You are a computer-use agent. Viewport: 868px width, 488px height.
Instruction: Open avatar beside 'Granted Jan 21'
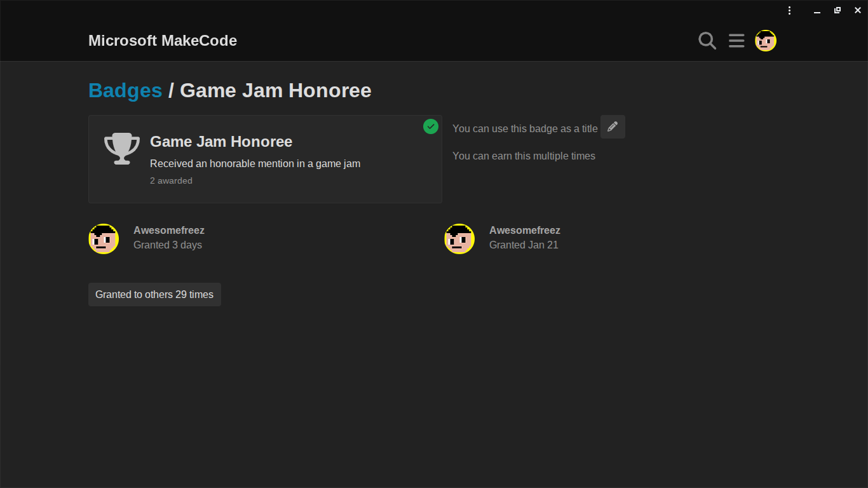[459, 239]
